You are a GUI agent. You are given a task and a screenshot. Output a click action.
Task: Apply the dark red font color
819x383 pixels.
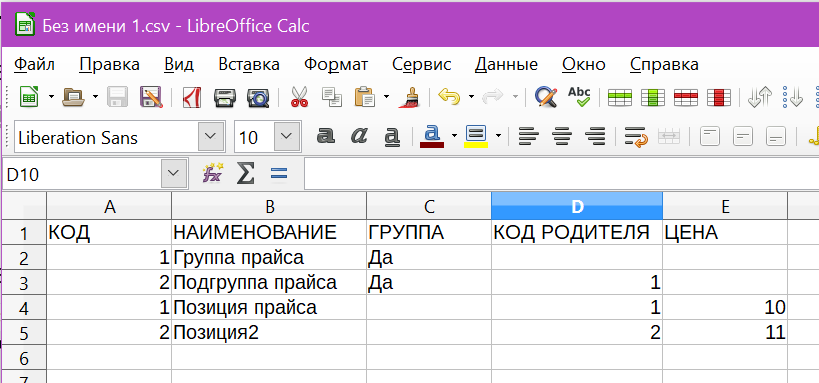pyautogui.click(x=431, y=136)
